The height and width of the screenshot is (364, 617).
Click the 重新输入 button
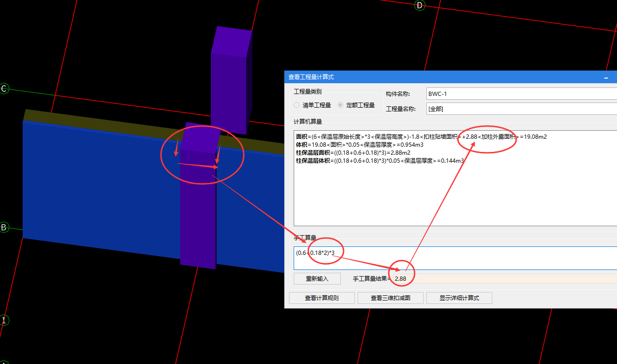[x=317, y=278]
